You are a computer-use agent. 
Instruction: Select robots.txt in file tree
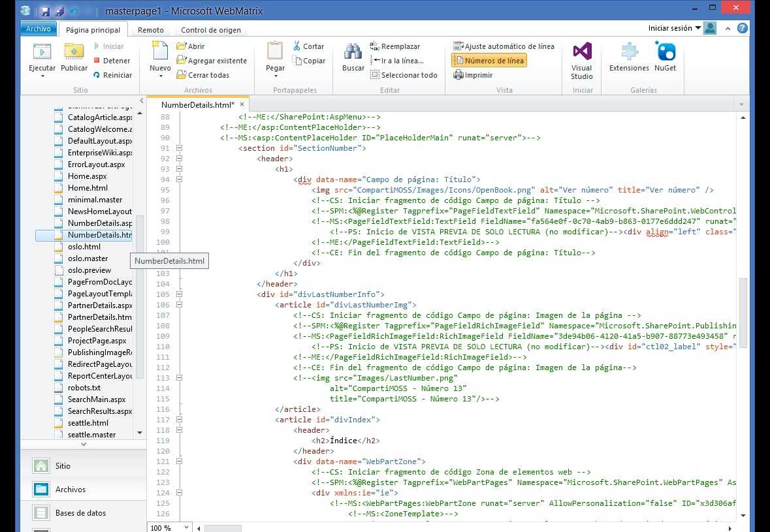(84, 388)
